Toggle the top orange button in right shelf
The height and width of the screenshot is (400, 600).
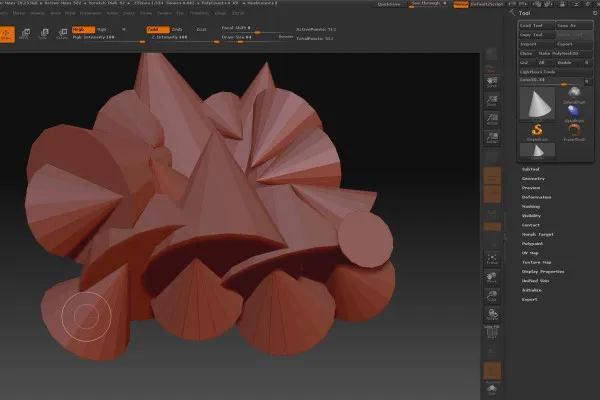(x=492, y=176)
